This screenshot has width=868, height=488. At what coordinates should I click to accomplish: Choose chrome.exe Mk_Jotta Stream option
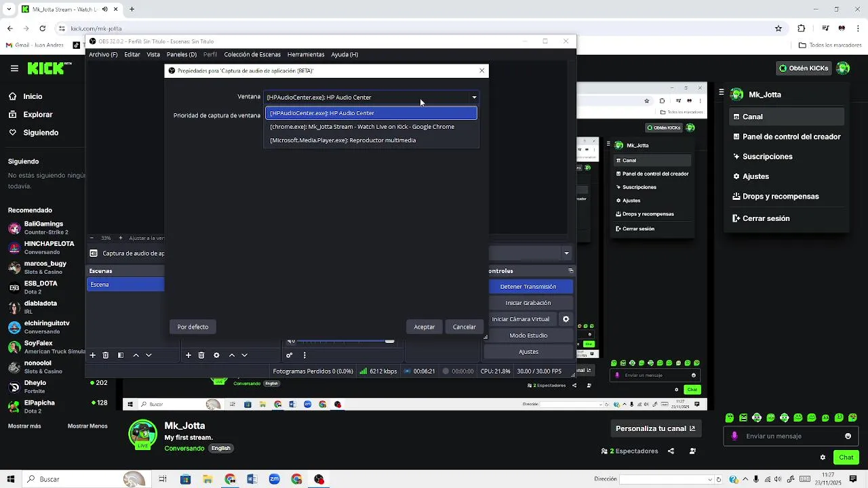(x=372, y=127)
